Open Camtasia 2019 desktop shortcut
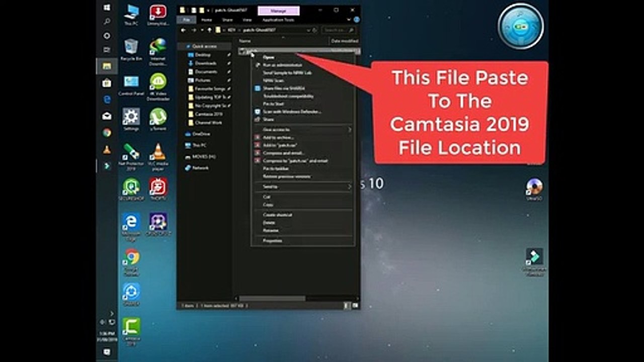This screenshot has height=362, width=644. (131, 332)
